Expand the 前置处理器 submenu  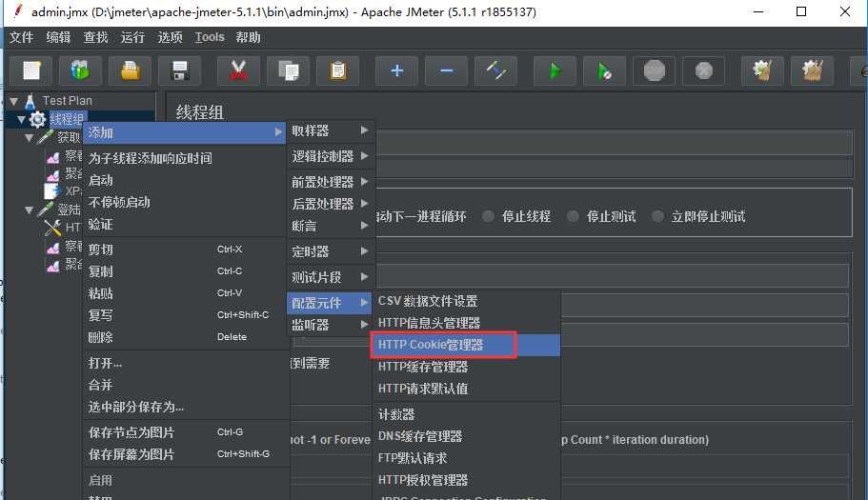click(331, 182)
